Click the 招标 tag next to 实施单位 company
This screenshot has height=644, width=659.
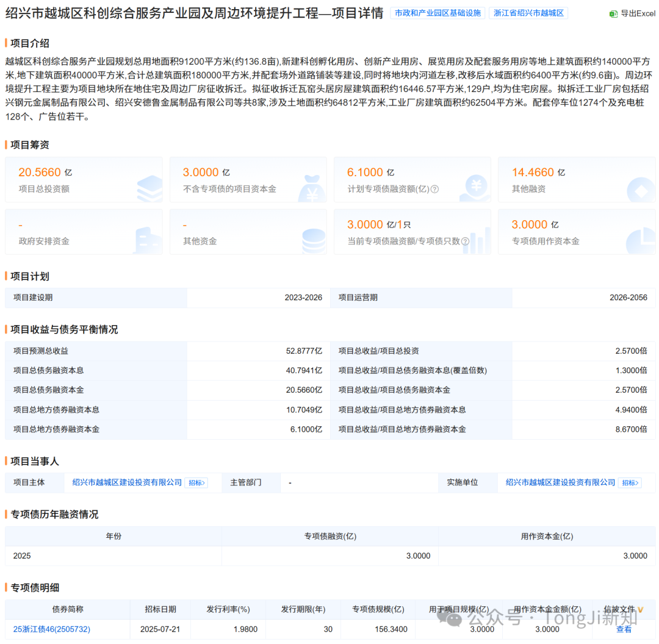(x=630, y=482)
